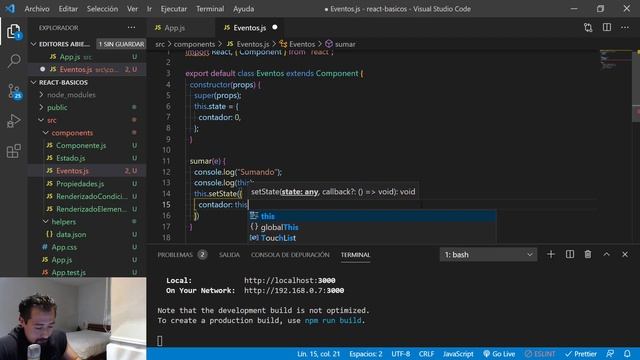
Task: Open App.css in the file tree
Action: (x=64, y=247)
